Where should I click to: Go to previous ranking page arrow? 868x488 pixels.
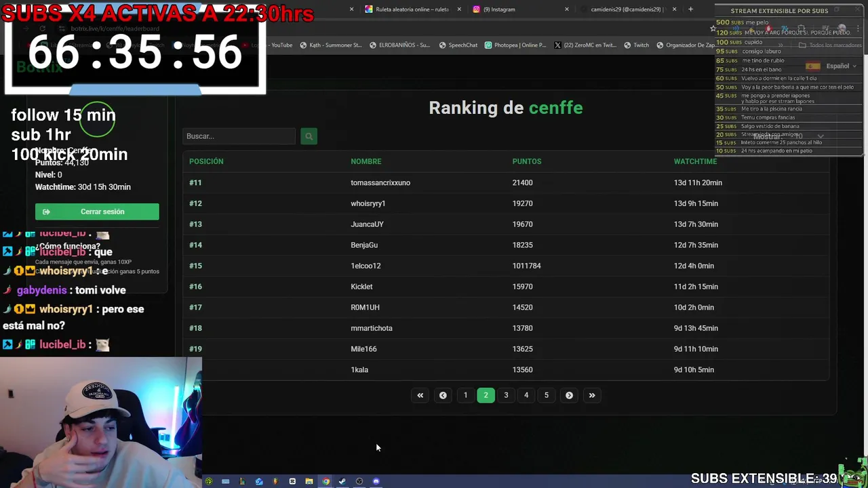pos(443,395)
